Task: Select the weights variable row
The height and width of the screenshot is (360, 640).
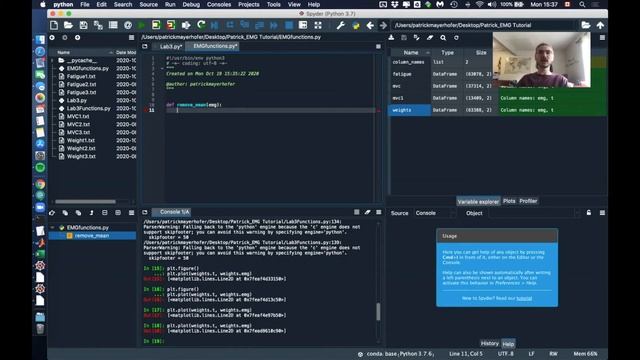Action: click(497, 110)
